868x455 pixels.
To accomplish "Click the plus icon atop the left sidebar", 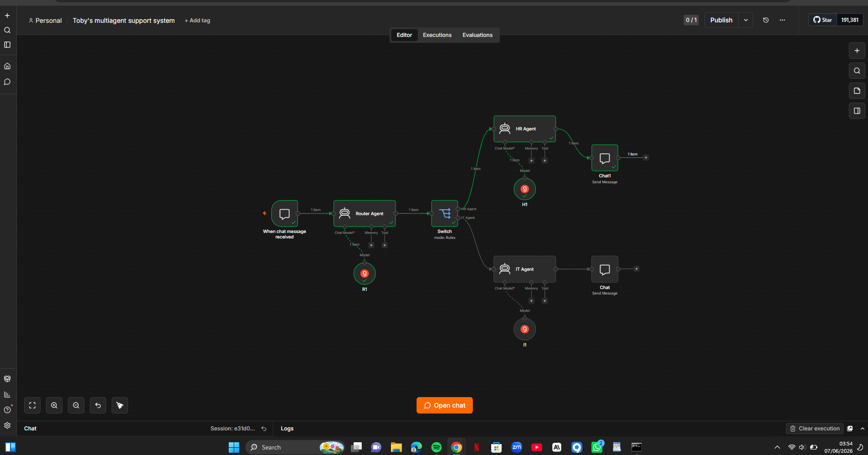I will click(7, 16).
